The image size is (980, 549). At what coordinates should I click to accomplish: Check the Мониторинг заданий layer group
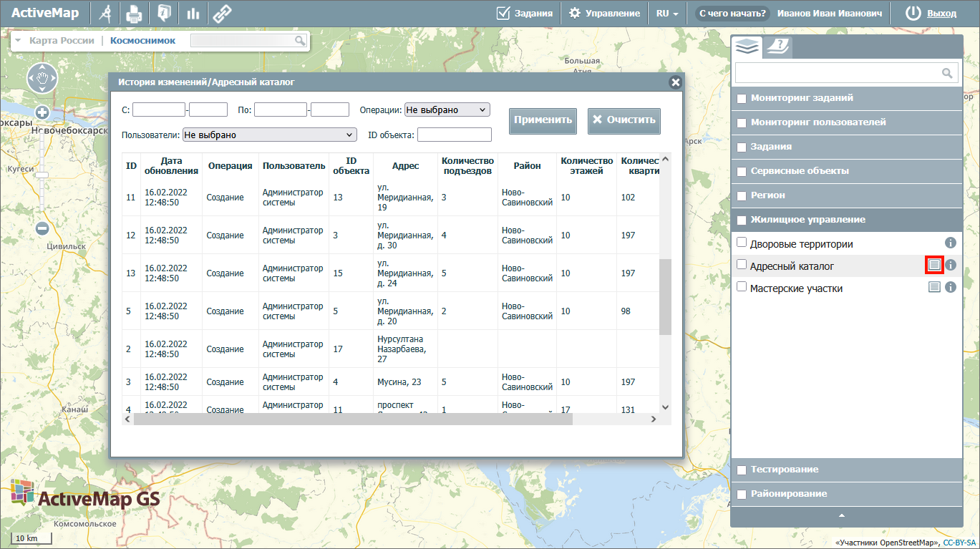tap(742, 98)
